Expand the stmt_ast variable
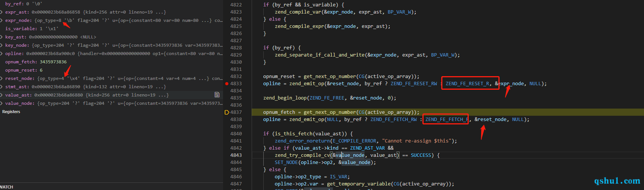The height and width of the screenshot is (190, 644). point(2,87)
